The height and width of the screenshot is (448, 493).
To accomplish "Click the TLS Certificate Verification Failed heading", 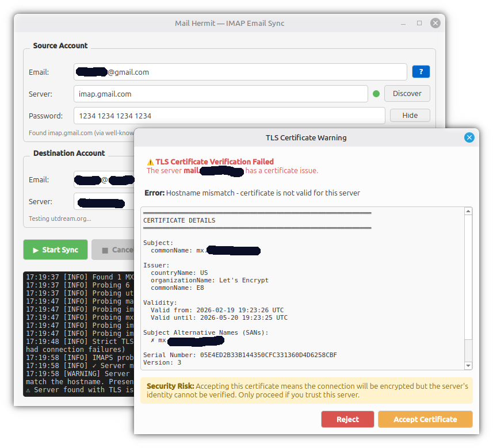I will 215,162.
